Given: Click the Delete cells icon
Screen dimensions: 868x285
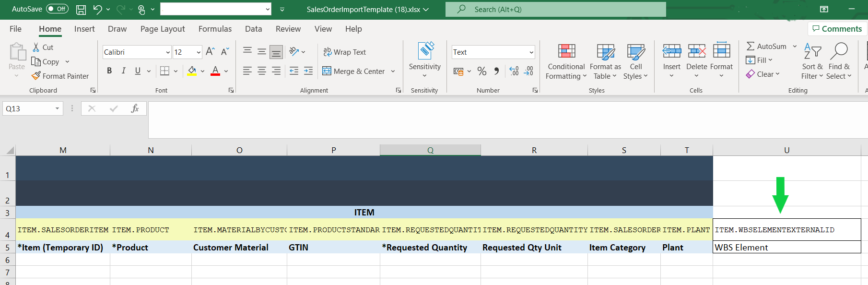Looking at the screenshot, I should 697,51.
